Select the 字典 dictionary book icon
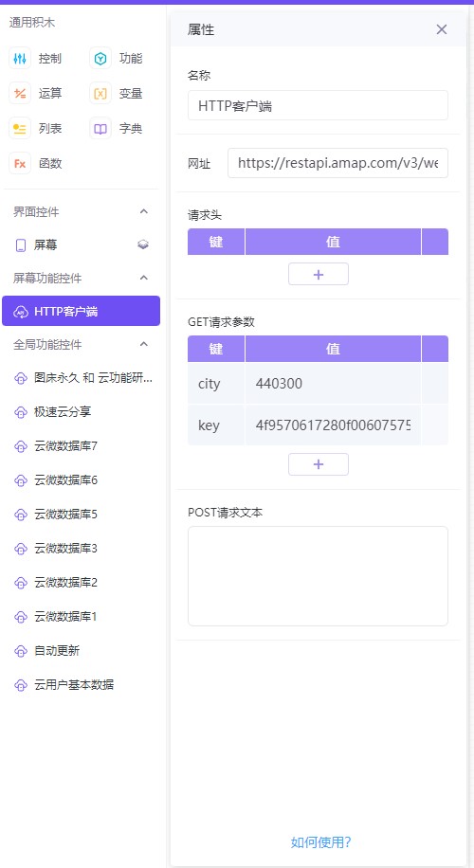This screenshot has width=474, height=868. tap(100, 129)
